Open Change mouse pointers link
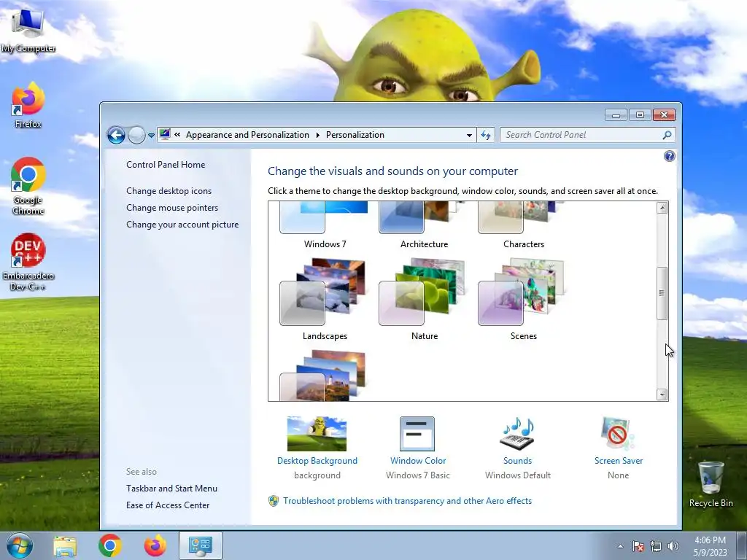The width and height of the screenshot is (747, 560). (x=172, y=208)
